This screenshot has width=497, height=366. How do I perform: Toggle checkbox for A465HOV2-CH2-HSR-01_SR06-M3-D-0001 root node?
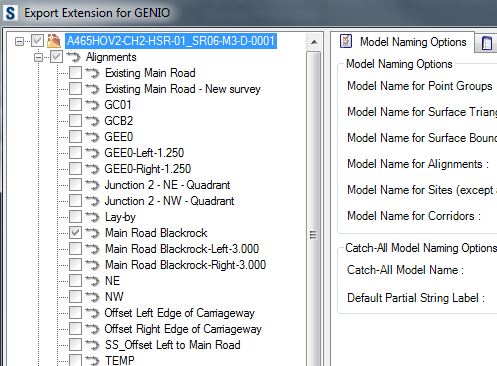pyautogui.click(x=37, y=41)
